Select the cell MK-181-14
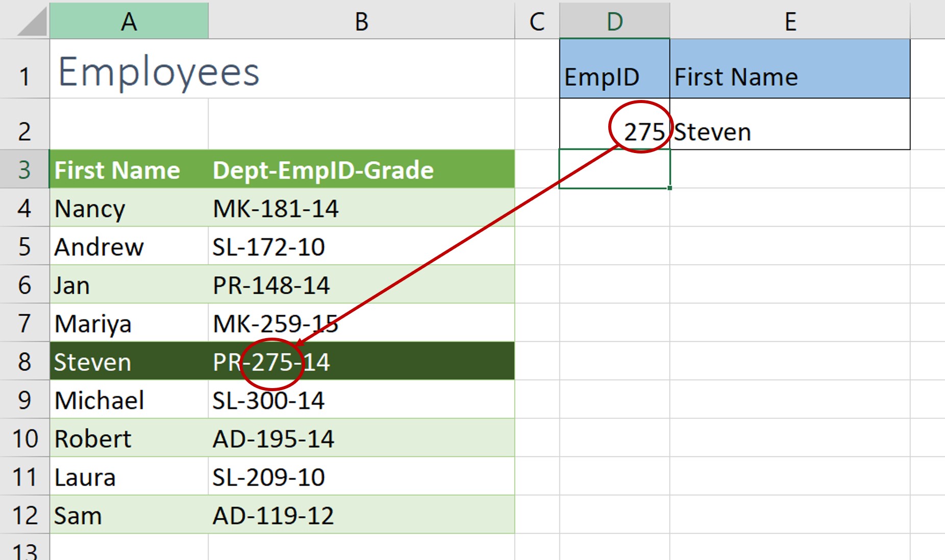This screenshot has width=945, height=560. point(361,208)
